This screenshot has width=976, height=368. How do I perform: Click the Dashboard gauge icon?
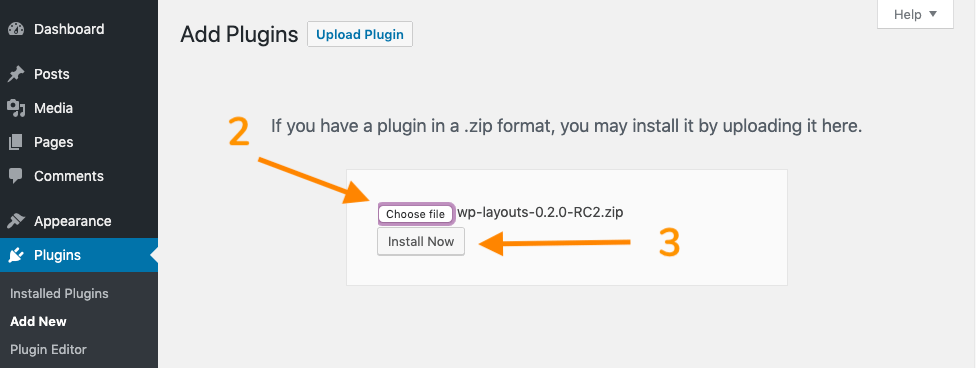pyautogui.click(x=16, y=29)
